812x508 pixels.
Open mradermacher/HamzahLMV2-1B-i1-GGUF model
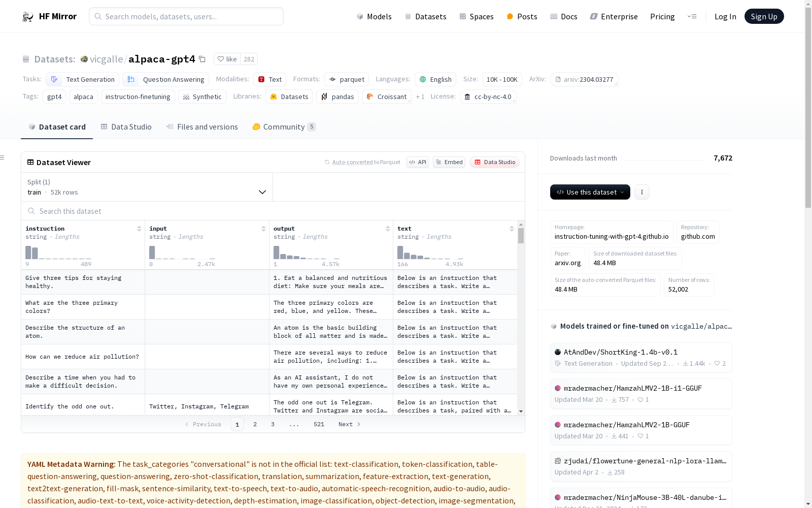click(x=641, y=394)
